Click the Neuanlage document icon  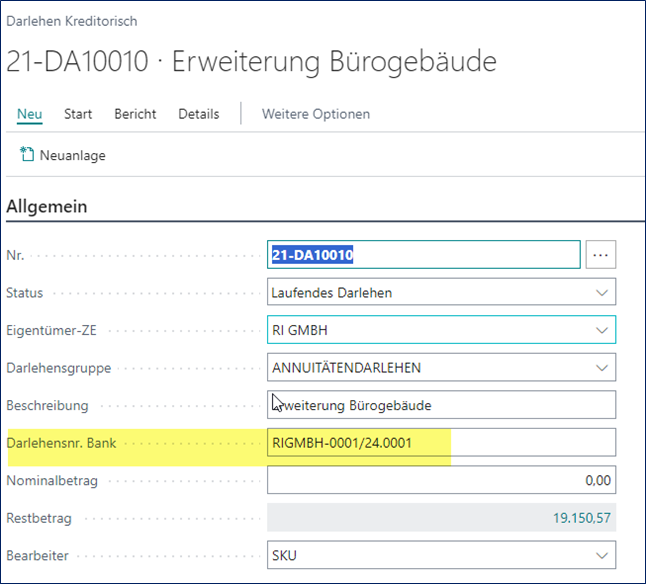27,155
